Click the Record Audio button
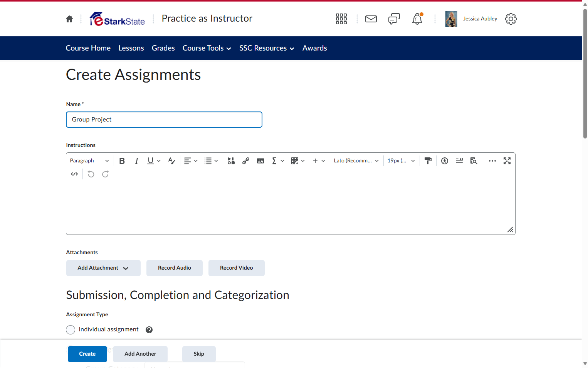Screen dimensions: 588x368 [175, 268]
